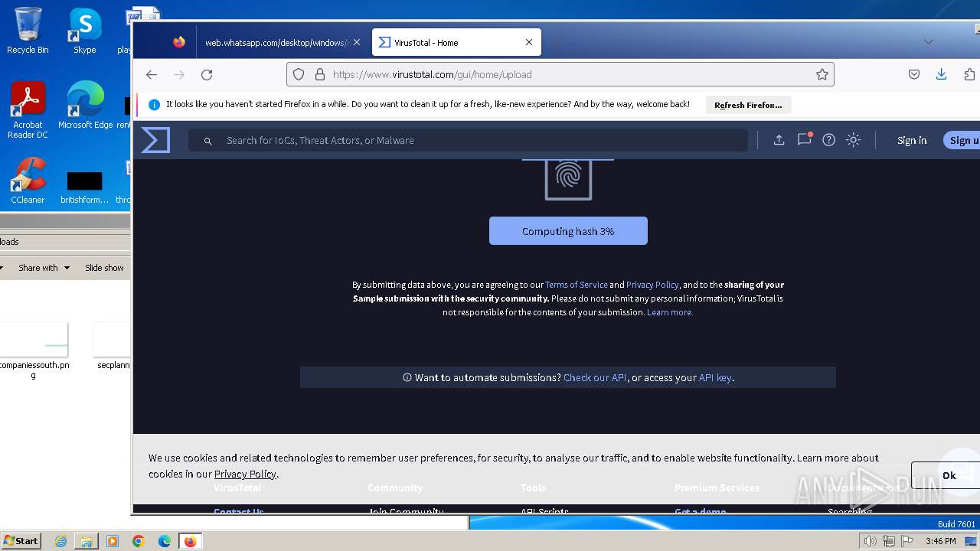This screenshot has height=551, width=980.
Task: Click the VirusTotal upload icon
Action: click(779, 140)
